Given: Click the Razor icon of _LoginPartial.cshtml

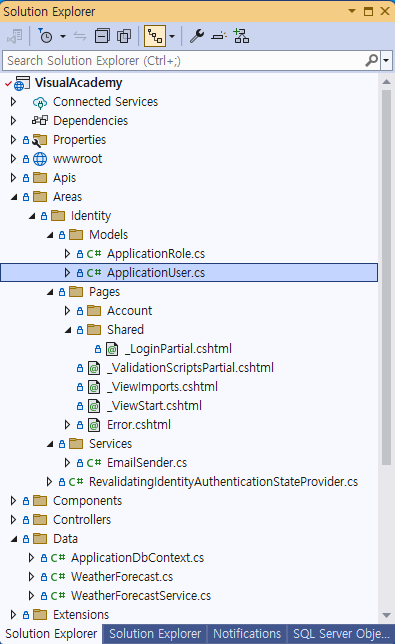Looking at the screenshot, I should pos(112,349).
